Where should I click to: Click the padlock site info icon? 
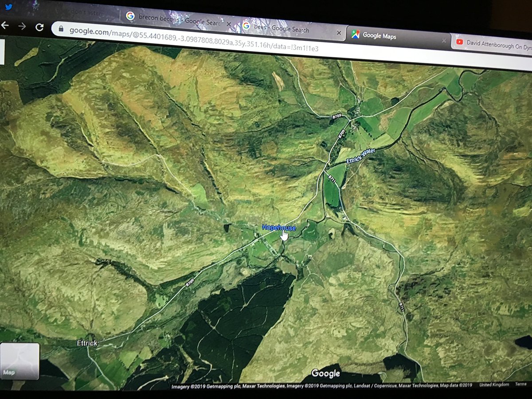click(x=60, y=29)
